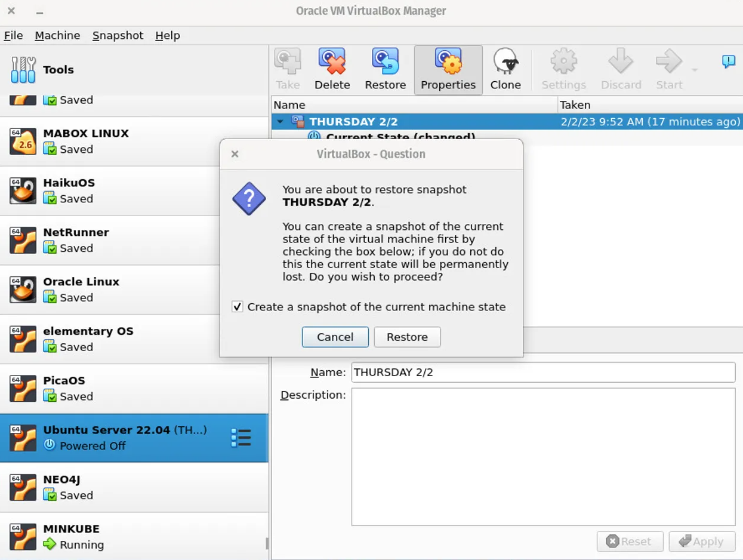The image size is (743, 560).
Task: Click the HaikuOS VM icon
Action: (x=23, y=191)
